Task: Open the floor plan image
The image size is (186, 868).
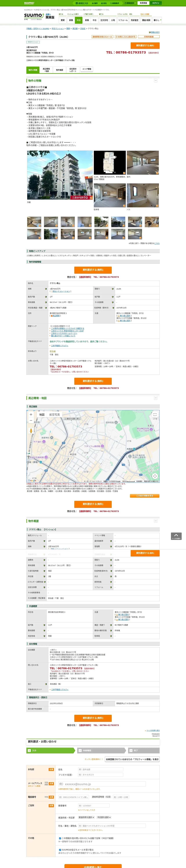Action: pos(110,162)
